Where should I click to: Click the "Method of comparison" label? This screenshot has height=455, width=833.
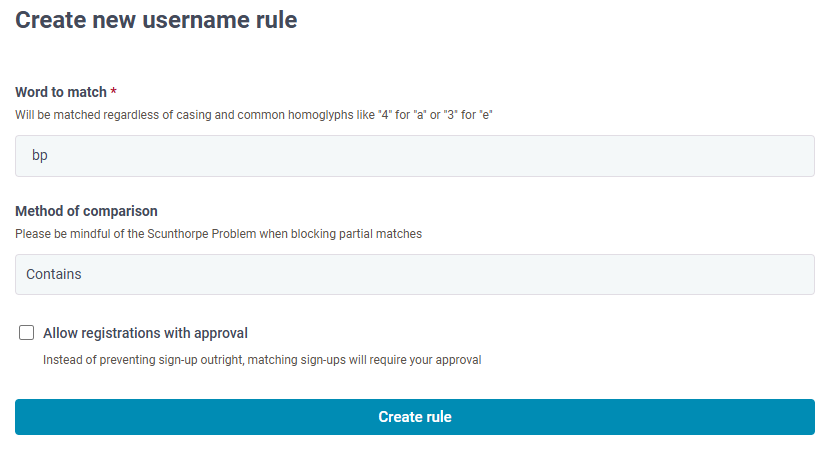click(x=86, y=211)
